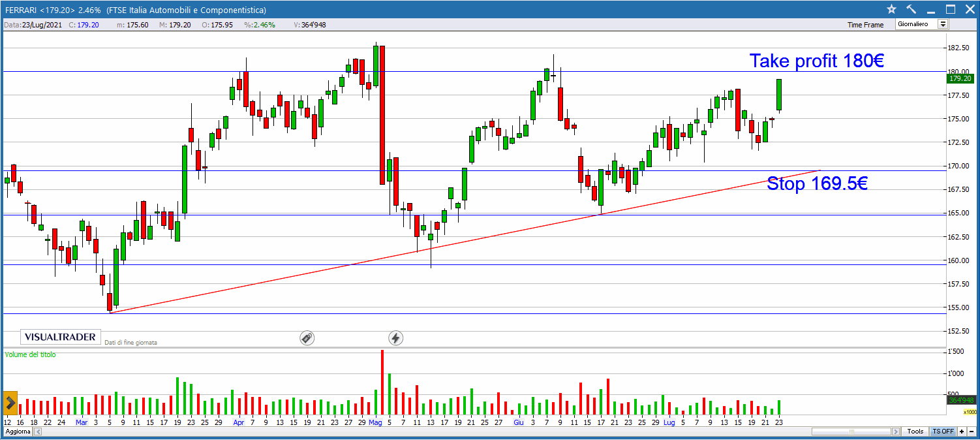Close the FERRARI chart window
Image resolution: width=980 pixels, height=440 pixels.
[969, 9]
